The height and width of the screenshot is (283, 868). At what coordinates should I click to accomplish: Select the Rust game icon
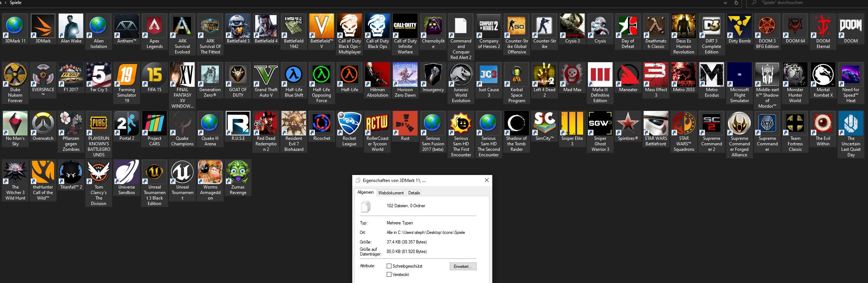(x=405, y=127)
